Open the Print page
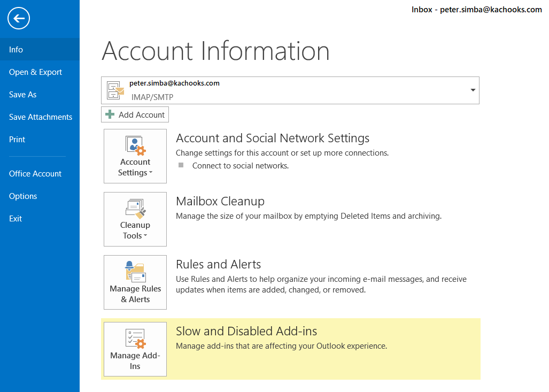 (40, 139)
